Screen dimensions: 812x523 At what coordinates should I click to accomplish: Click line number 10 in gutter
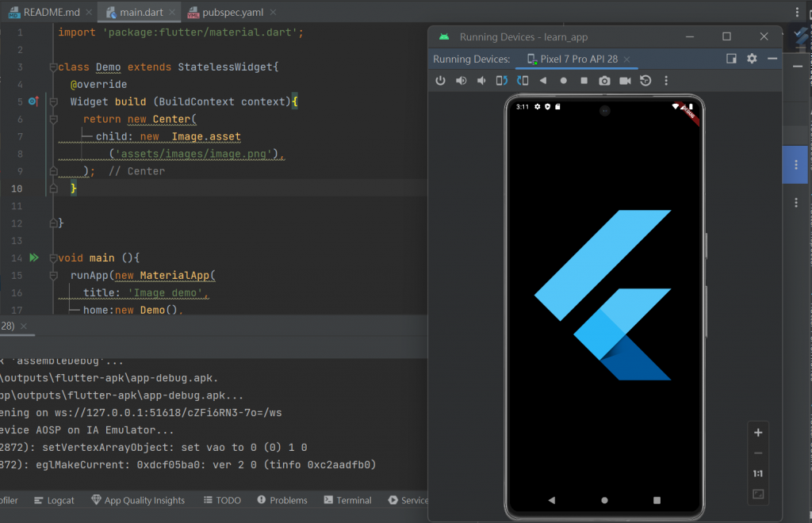pyautogui.click(x=17, y=189)
